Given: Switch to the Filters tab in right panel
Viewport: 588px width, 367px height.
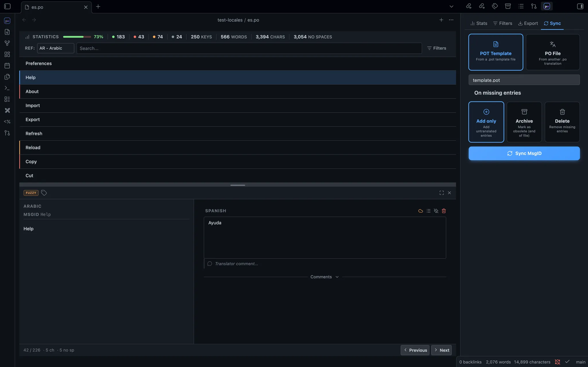Looking at the screenshot, I should [x=502, y=23].
